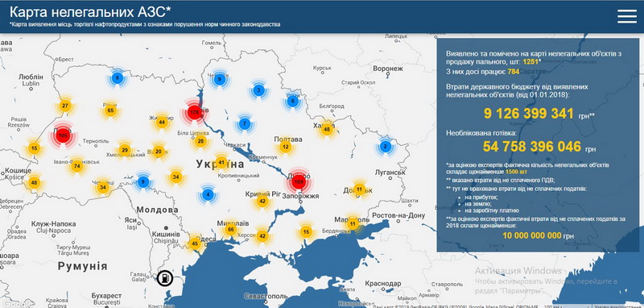The height and width of the screenshot is (308, 644).
Task: Select the red cluster marker 169 at Dnipro
Action: pos(299,181)
